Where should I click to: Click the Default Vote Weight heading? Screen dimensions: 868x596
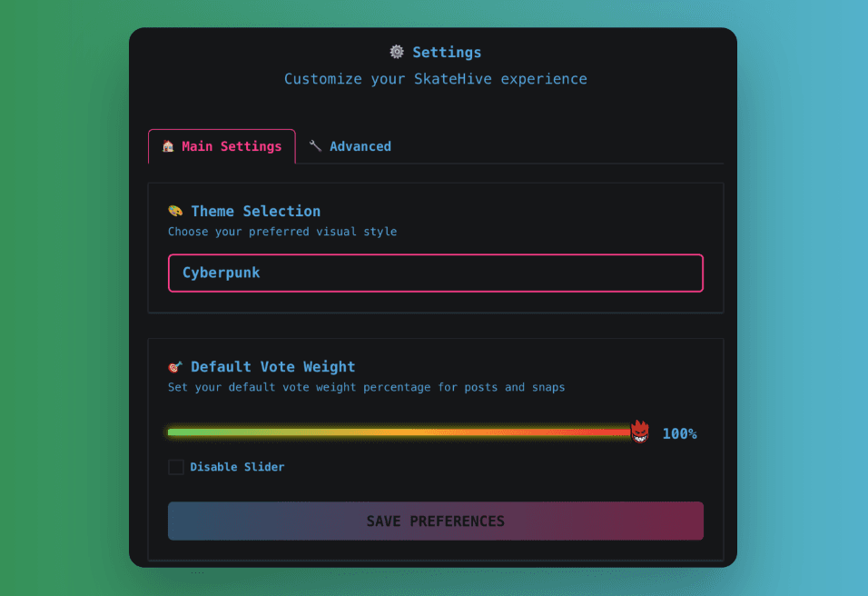coord(273,367)
